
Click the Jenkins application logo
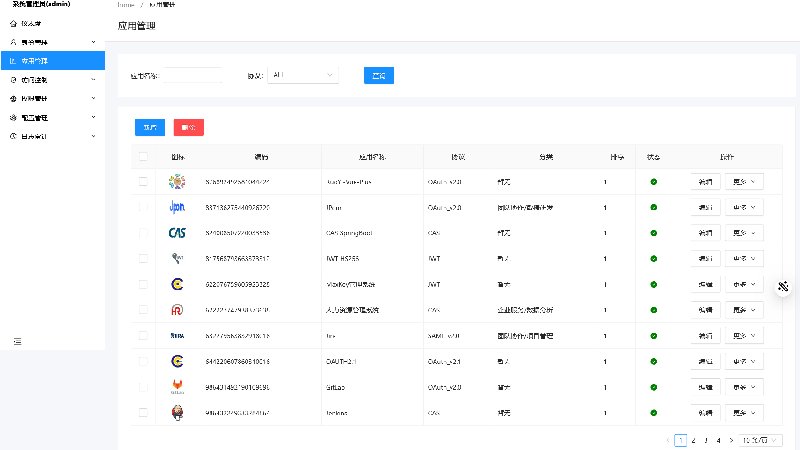point(177,413)
